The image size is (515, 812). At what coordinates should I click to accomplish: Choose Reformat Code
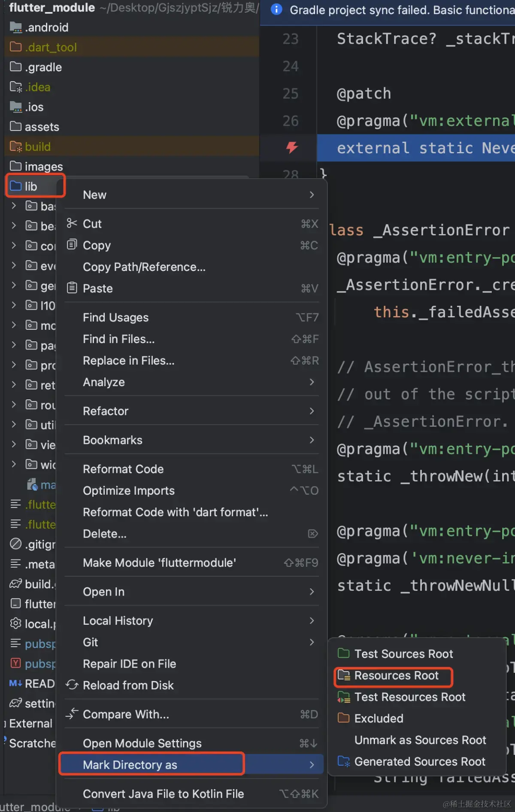(123, 469)
